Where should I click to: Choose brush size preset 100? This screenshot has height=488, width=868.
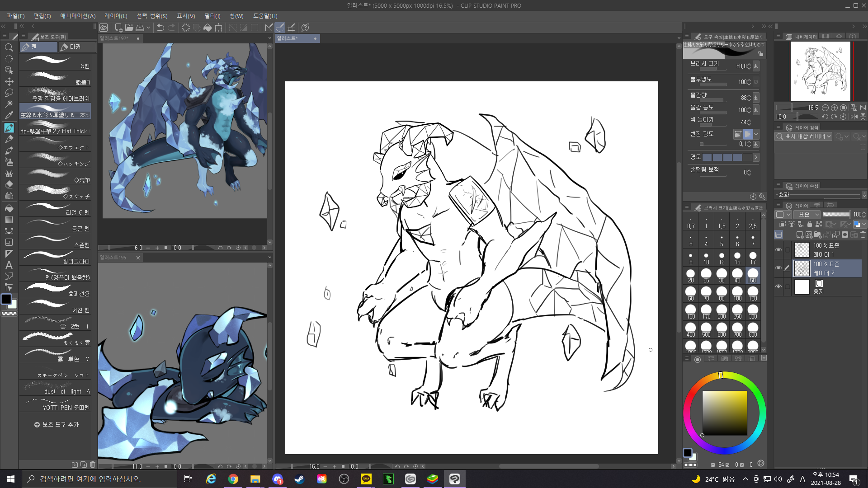737,293
